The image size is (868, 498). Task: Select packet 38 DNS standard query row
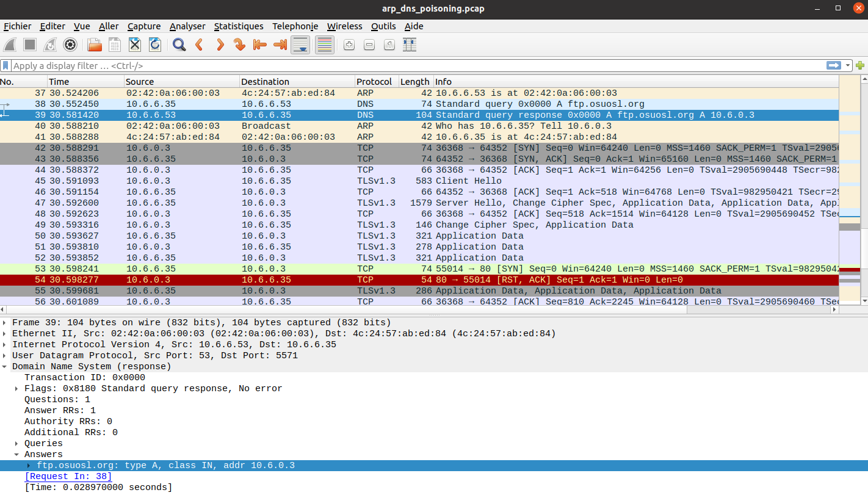[x=419, y=104]
